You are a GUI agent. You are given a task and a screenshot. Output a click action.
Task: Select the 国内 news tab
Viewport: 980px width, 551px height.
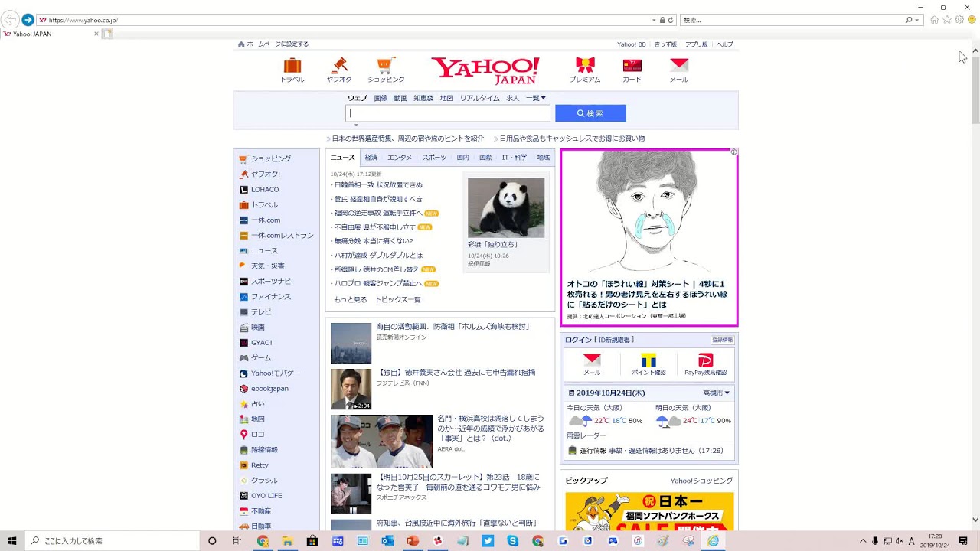(463, 158)
